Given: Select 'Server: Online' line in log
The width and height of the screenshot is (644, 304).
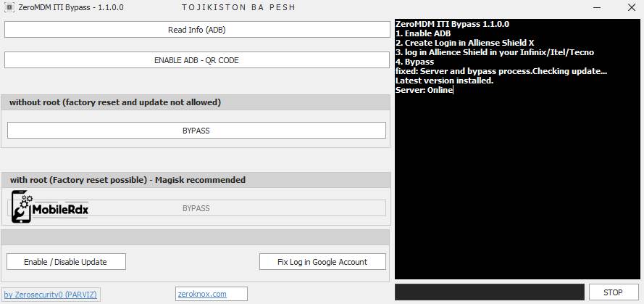Looking at the screenshot, I should point(424,90).
